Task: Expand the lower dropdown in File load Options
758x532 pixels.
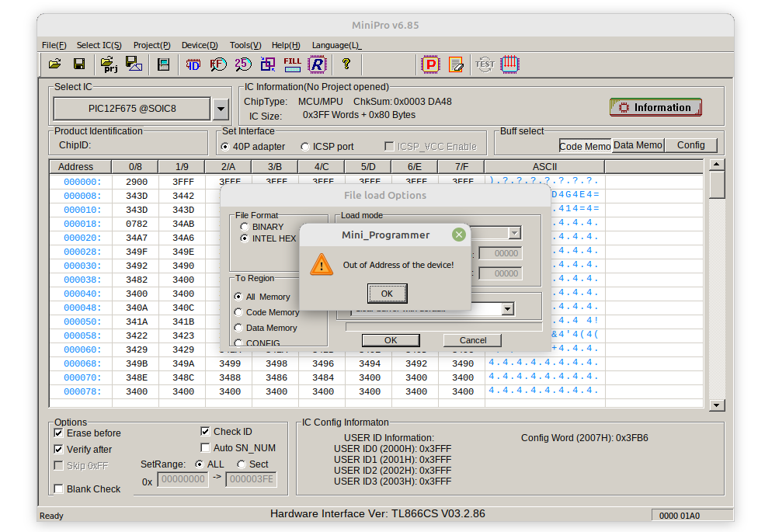Action: click(507, 309)
